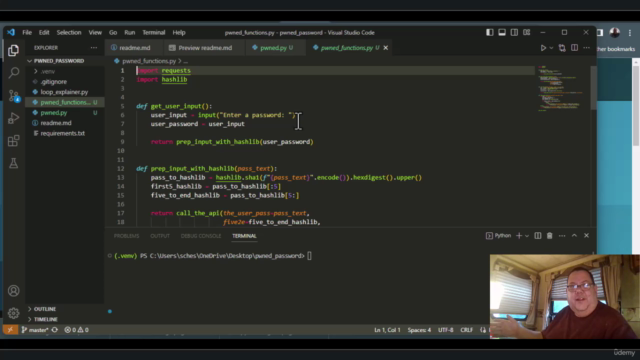Kill terminal with trash icon
Image resolution: width=640 pixels, height=360 pixels.
tap(549, 236)
